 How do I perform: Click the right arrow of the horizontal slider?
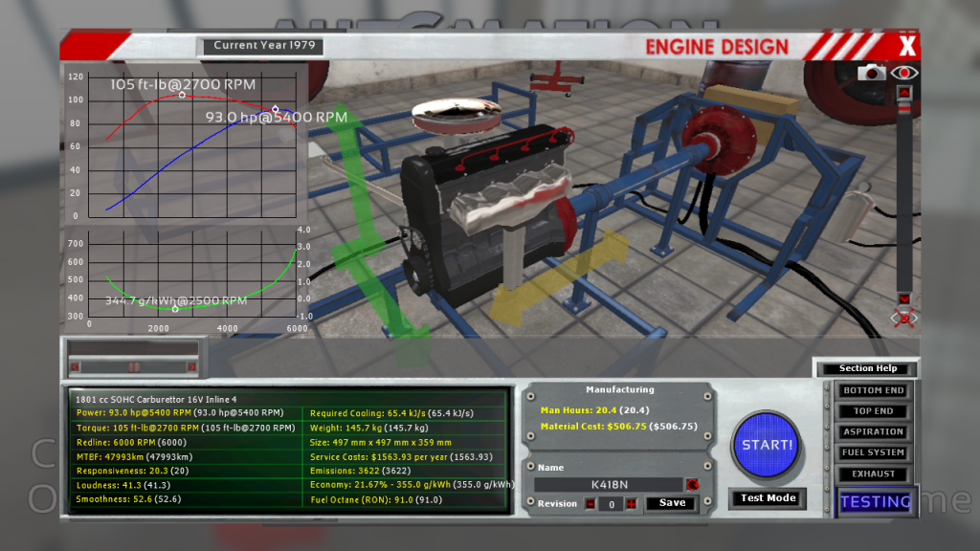(x=191, y=366)
